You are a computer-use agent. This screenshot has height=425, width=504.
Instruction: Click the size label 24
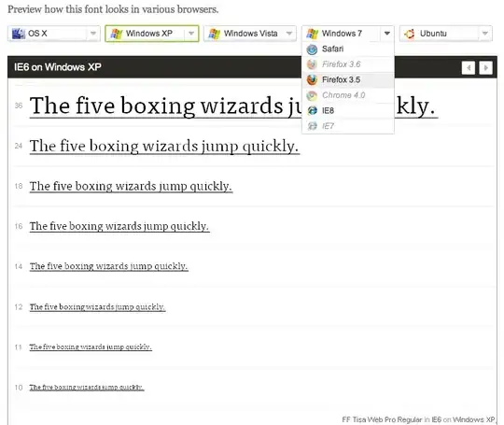tap(19, 146)
